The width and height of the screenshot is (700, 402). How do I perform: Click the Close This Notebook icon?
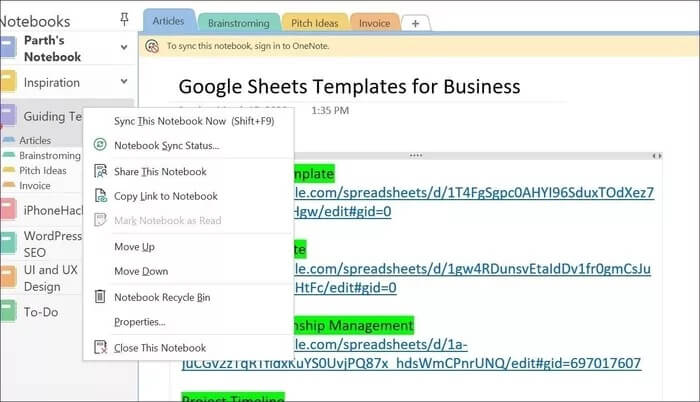[x=100, y=347]
